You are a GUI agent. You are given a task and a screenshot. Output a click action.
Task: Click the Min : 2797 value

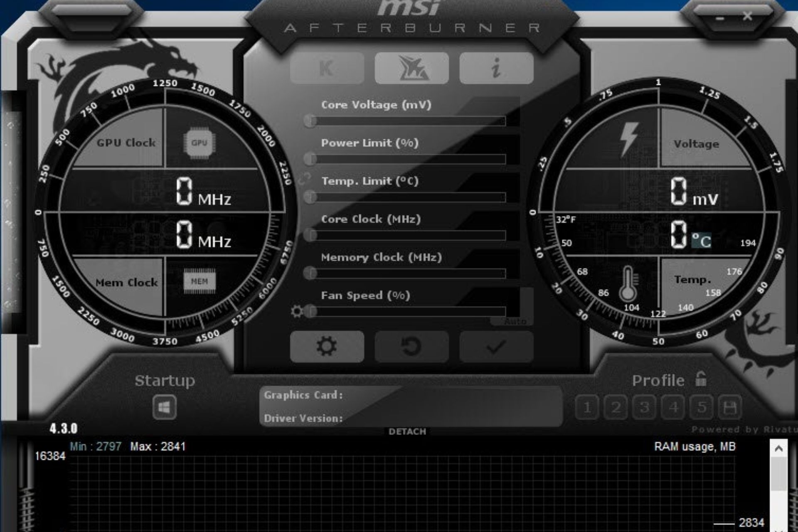tap(96, 447)
